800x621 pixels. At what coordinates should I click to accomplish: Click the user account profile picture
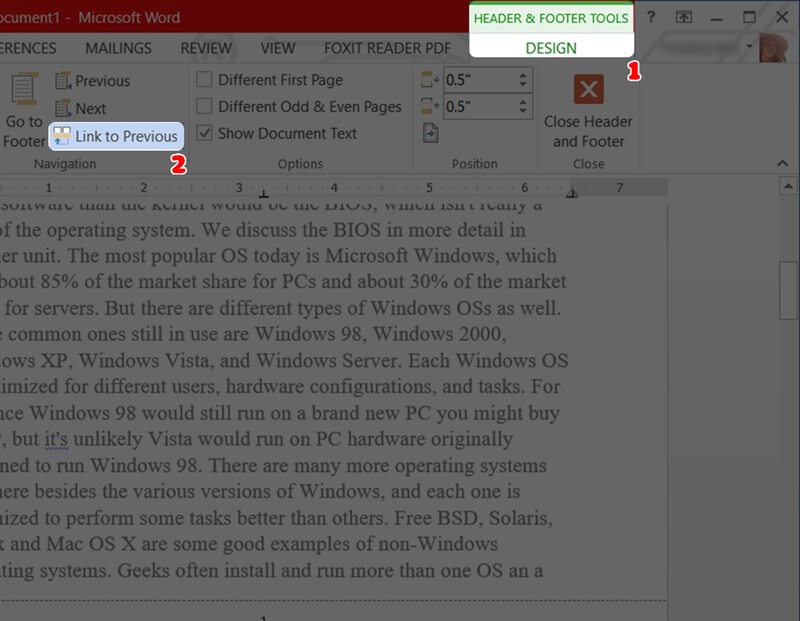coord(773,47)
